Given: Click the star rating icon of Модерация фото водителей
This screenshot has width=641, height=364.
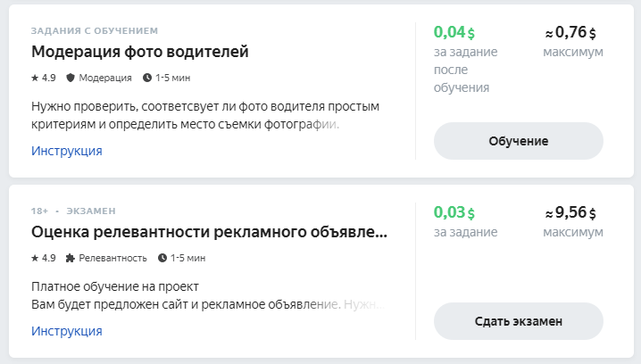Looking at the screenshot, I should tap(35, 78).
